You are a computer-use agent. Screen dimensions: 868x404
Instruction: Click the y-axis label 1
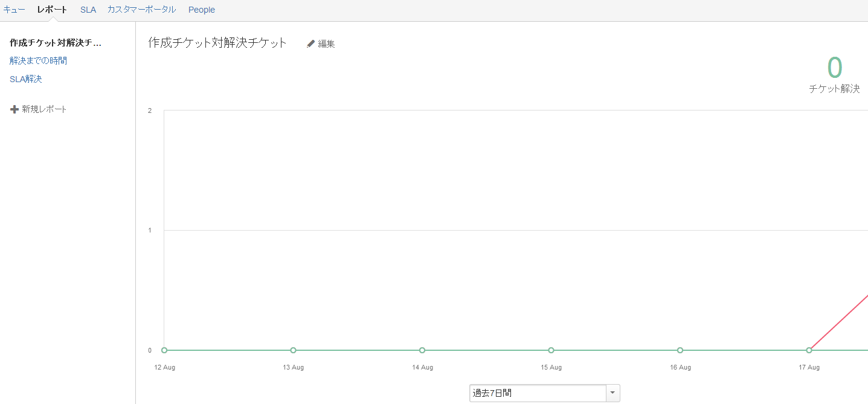(x=150, y=230)
